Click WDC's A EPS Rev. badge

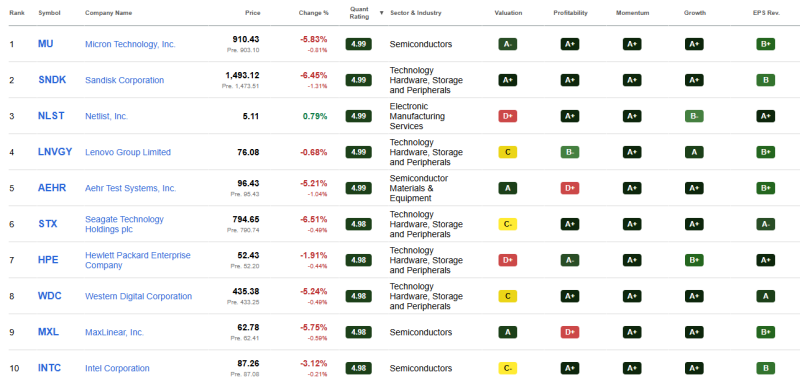coord(766,296)
